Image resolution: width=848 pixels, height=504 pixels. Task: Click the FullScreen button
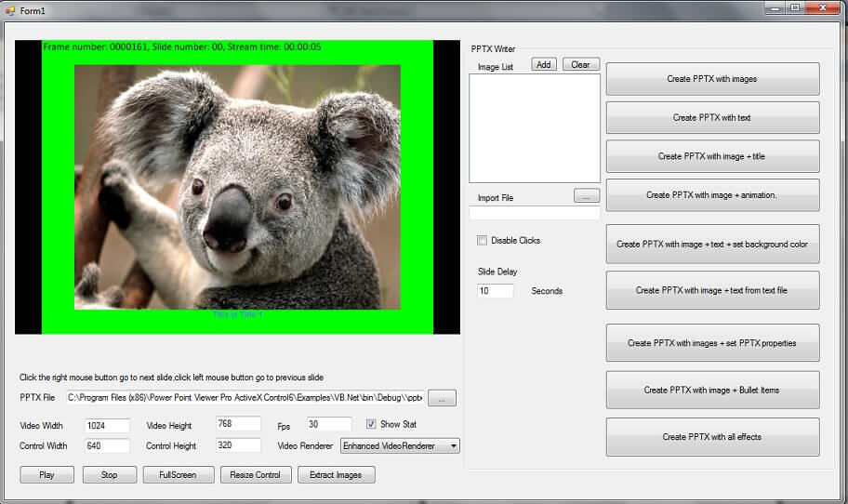coord(179,475)
